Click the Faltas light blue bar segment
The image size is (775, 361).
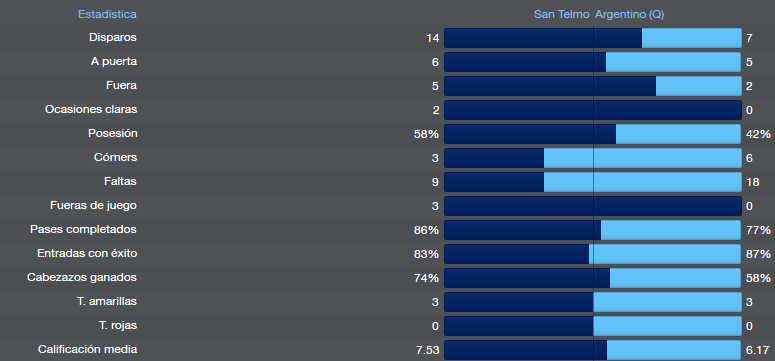coord(643,182)
